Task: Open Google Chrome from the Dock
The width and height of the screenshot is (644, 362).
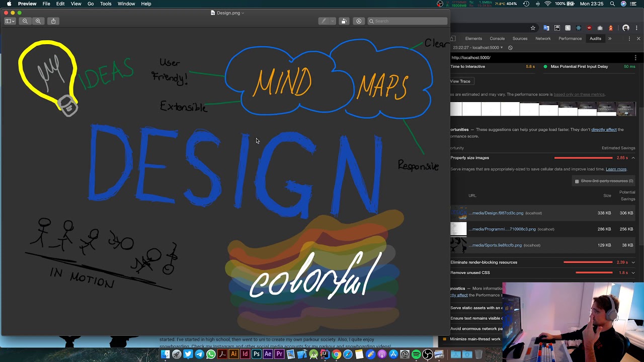Action: (x=336, y=354)
